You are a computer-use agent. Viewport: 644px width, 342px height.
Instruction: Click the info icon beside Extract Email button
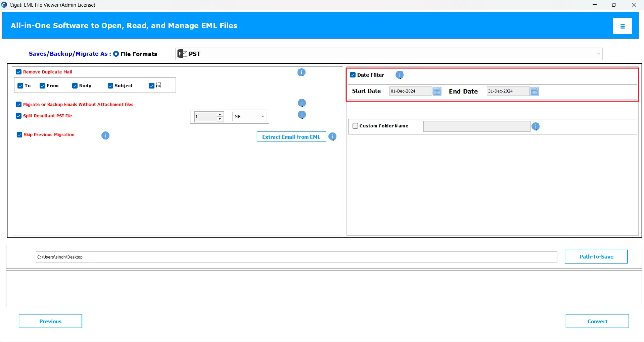pyautogui.click(x=332, y=137)
